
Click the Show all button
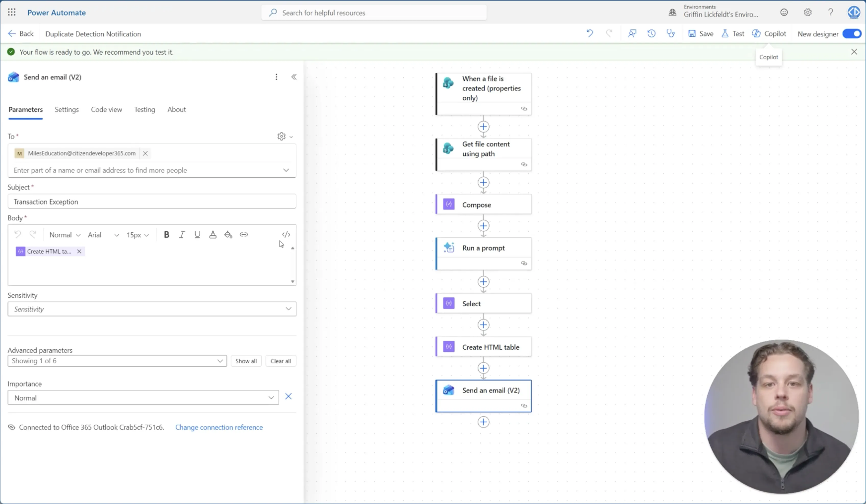click(x=246, y=361)
